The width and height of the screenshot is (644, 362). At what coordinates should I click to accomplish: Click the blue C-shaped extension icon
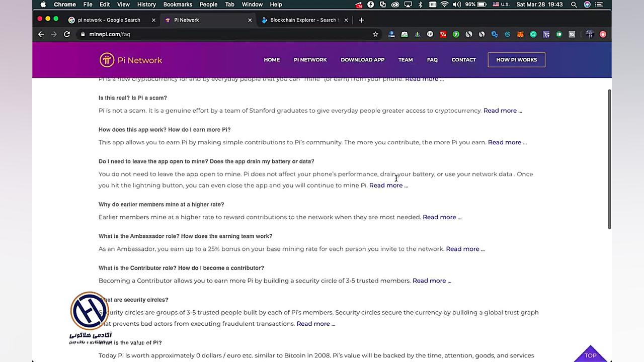507,34
